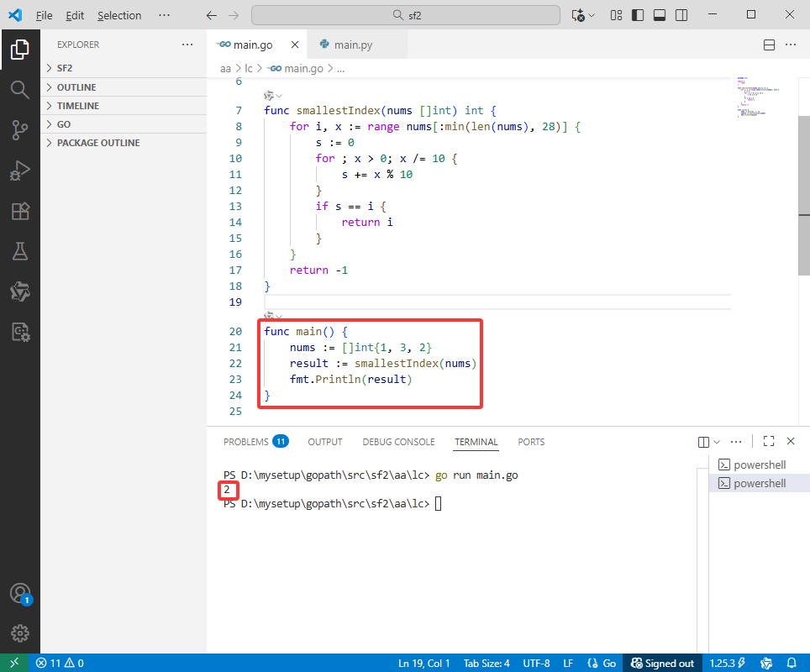Click Tab Size: 4 indicator
The width and height of the screenshot is (810, 672).
(487, 664)
